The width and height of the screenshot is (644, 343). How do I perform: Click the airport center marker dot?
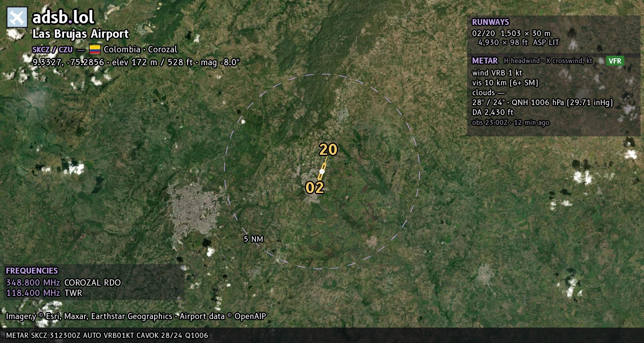click(x=322, y=171)
